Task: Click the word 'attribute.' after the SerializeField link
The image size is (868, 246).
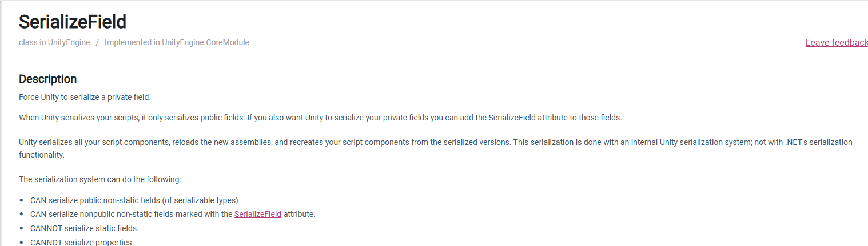Action: pos(300,214)
